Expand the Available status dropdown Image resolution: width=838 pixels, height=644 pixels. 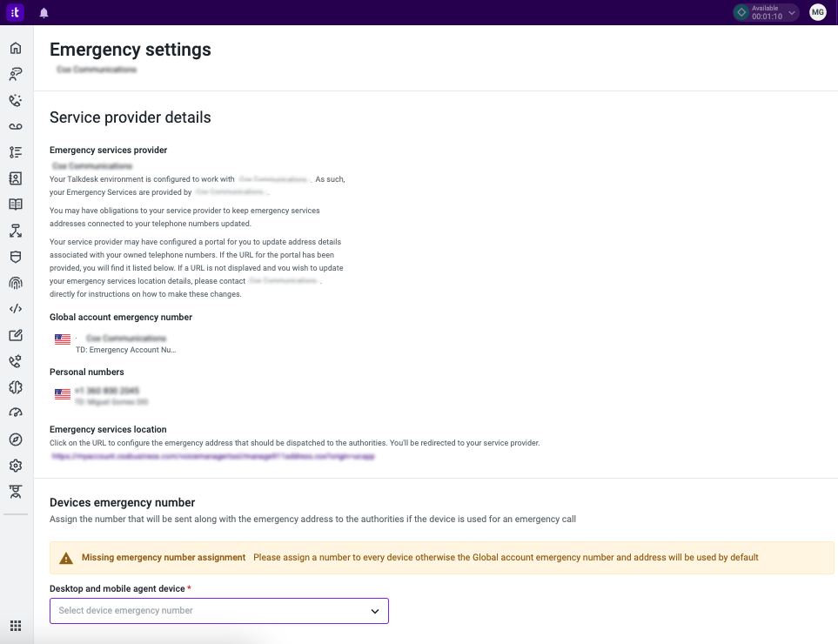767,12
